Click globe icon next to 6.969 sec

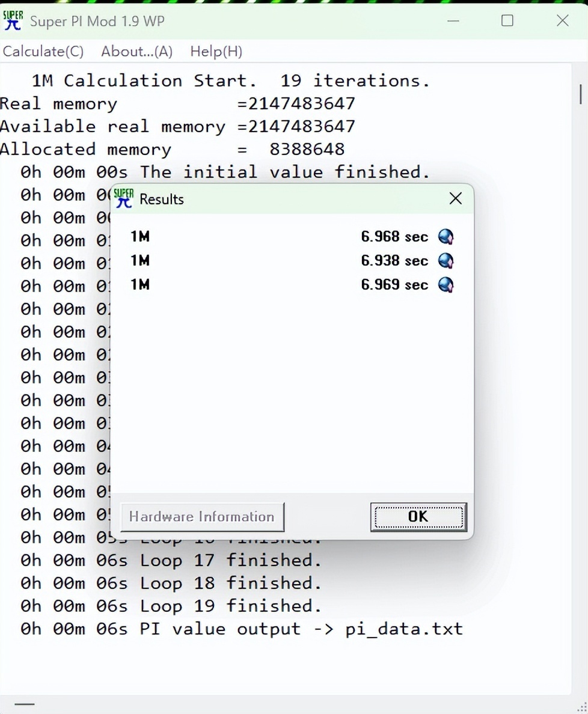coord(446,285)
